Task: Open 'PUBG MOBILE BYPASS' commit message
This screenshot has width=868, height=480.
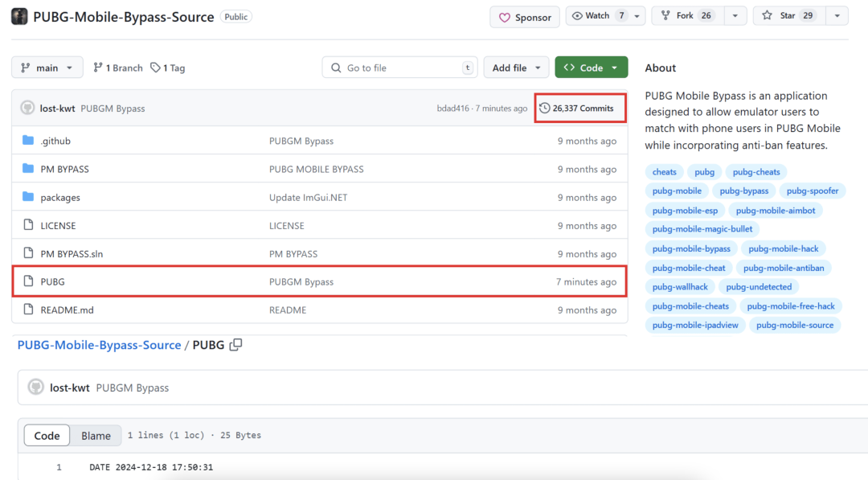Action: point(317,170)
